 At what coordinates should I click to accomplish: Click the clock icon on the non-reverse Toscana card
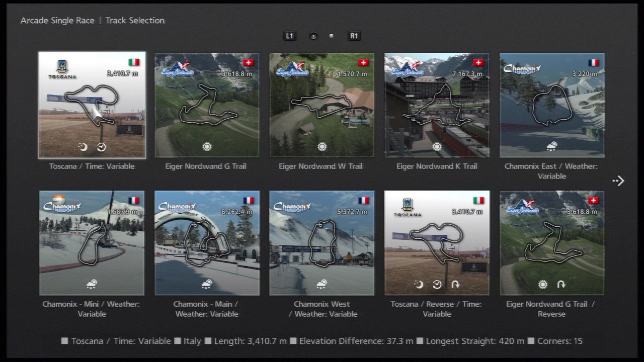102,147
